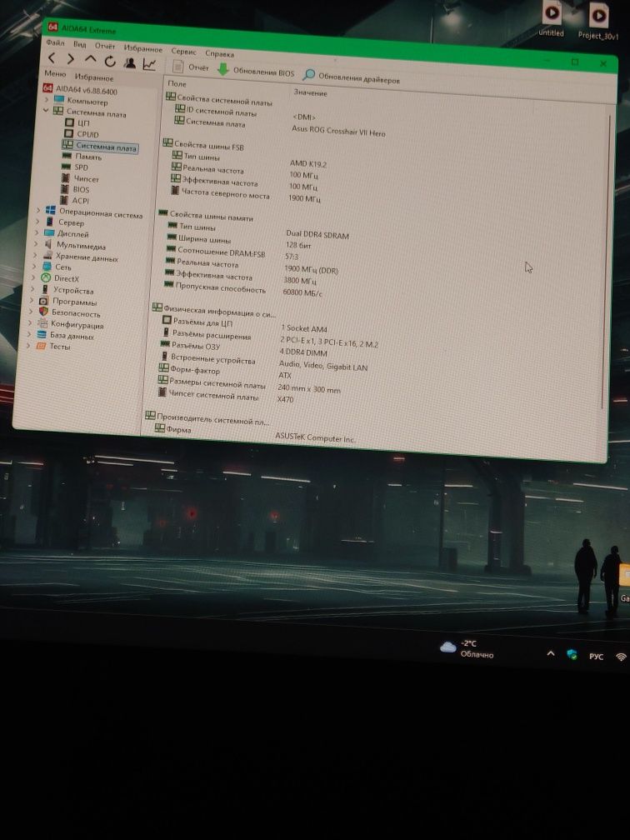Show hidden tray icons with the chevron
Screen dimensions: 630x840
pos(551,653)
